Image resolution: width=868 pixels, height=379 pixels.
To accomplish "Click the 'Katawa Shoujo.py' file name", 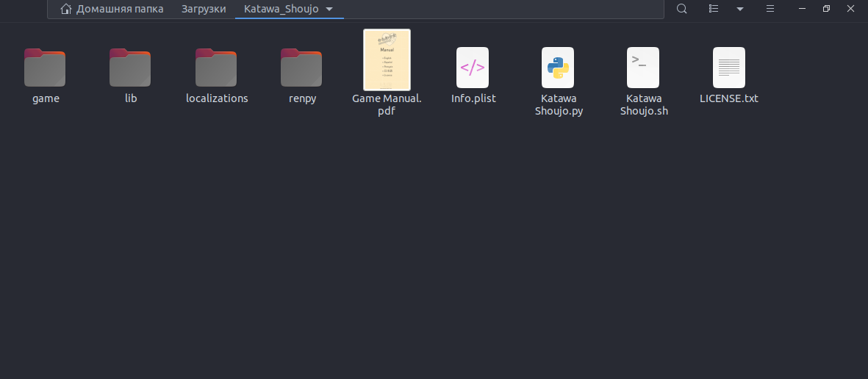I will click(x=559, y=104).
